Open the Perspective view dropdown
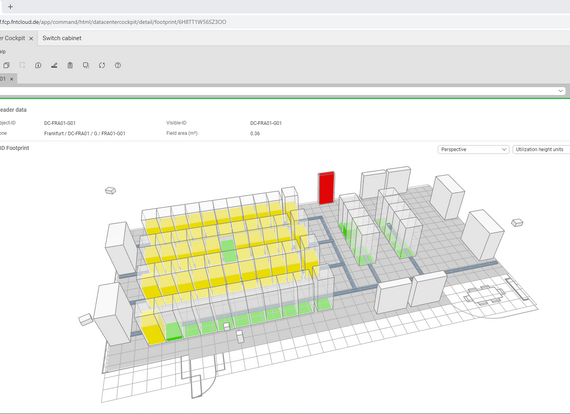570x414 pixels. click(x=473, y=149)
